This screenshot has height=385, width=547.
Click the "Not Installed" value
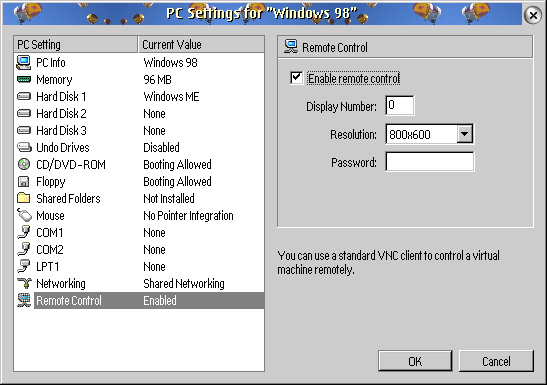click(169, 198)
